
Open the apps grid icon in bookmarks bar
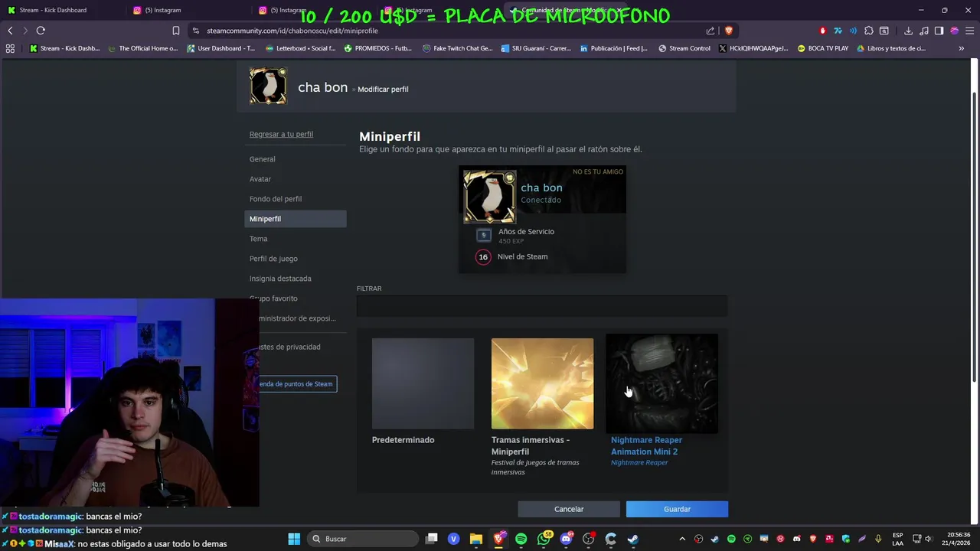point(10,48)
